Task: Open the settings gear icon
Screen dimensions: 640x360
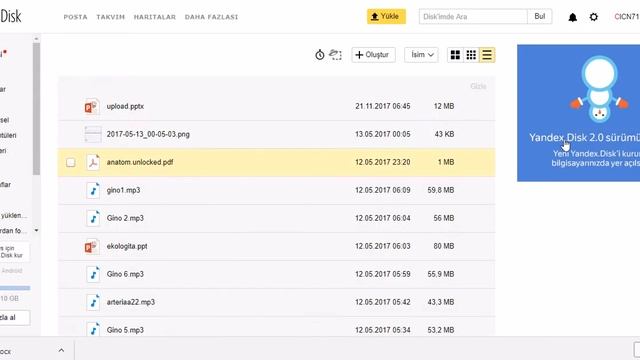Action: 594,17
